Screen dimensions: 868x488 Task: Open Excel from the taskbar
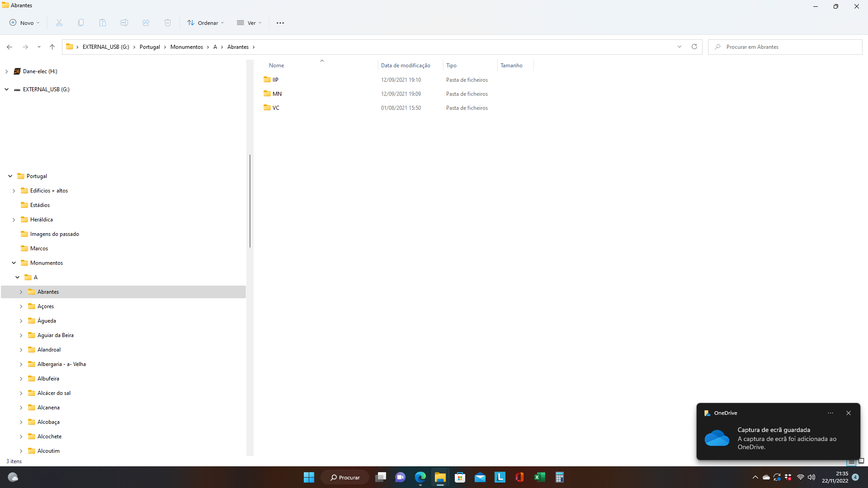click(540, 477)
